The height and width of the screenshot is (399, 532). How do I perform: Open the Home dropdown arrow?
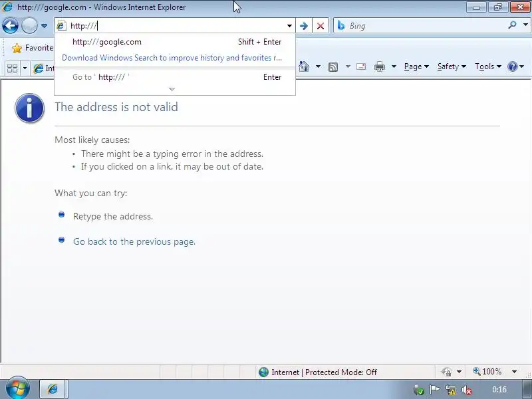click(318, 66)
